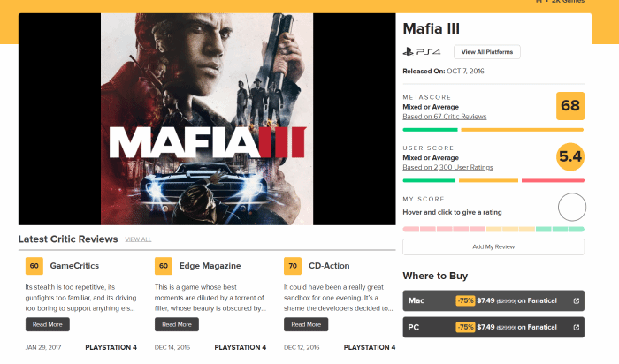Click VIEW ALL next to Latest Critic Reviews
The width and height of the screenshot is (619, 364).
click(138, 239)
